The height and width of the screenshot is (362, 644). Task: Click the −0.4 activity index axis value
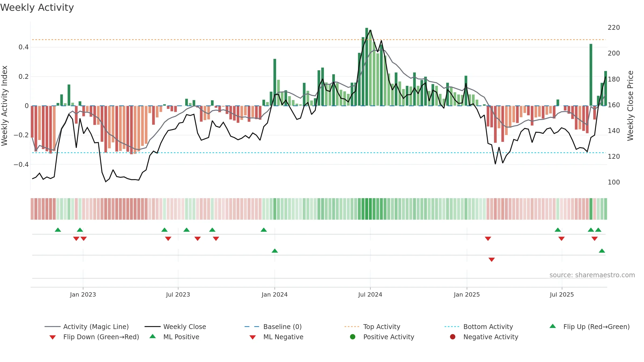pyautogui.click(x=21, y=164)
